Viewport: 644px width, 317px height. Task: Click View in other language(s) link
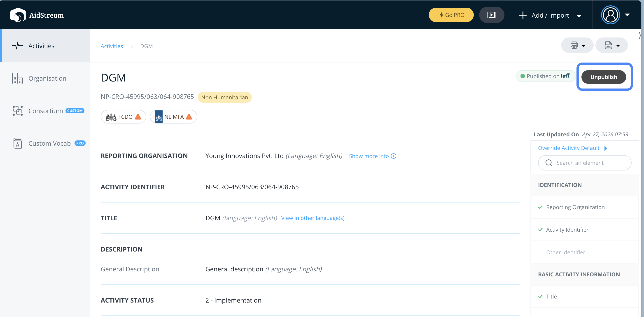point(313,218)
